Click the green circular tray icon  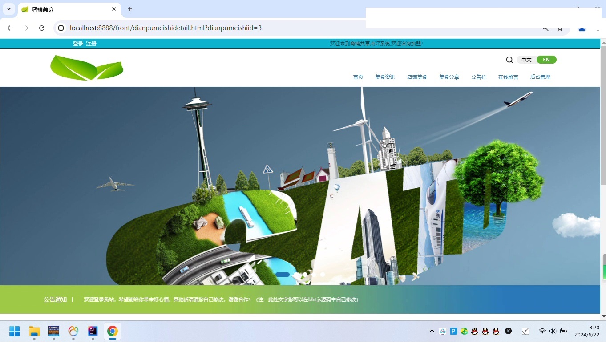click(464, 331)
